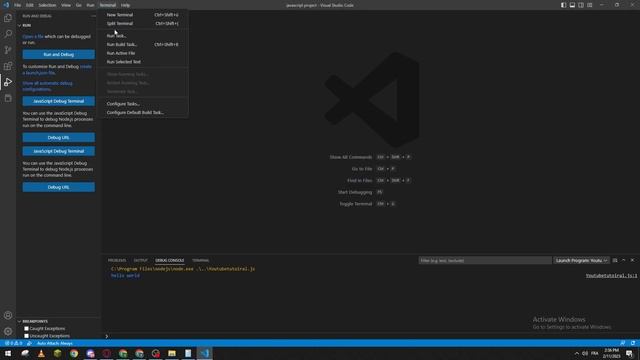The height and width of the screenshot is (360, 640).
Task: Select Run Active File menu entry
Action: click(142, 53)
